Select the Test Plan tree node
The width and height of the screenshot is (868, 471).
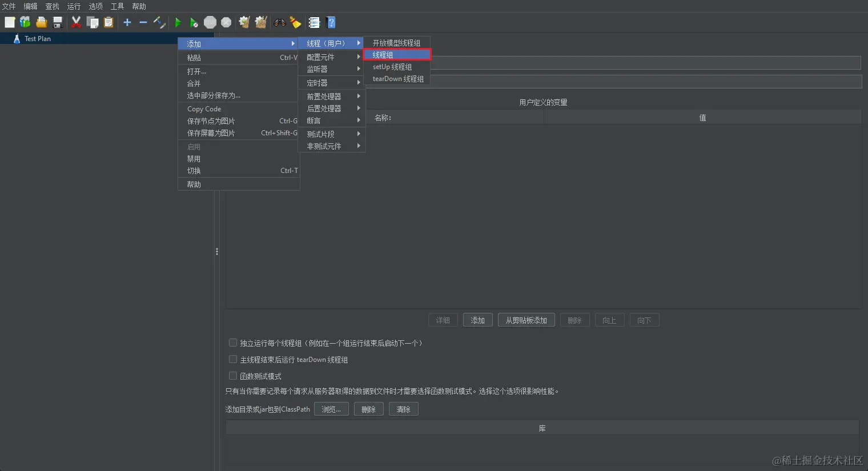click(38, 39)
